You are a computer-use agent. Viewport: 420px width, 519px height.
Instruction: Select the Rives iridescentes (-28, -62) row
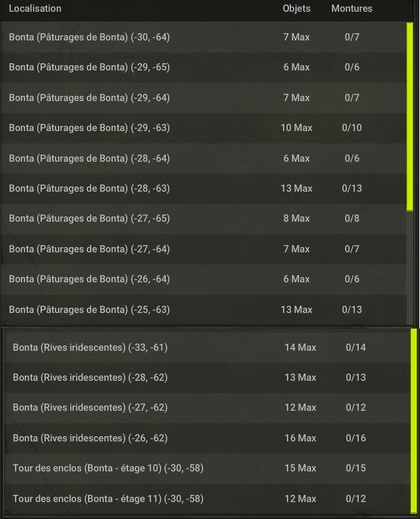click(x=207, y=378)
